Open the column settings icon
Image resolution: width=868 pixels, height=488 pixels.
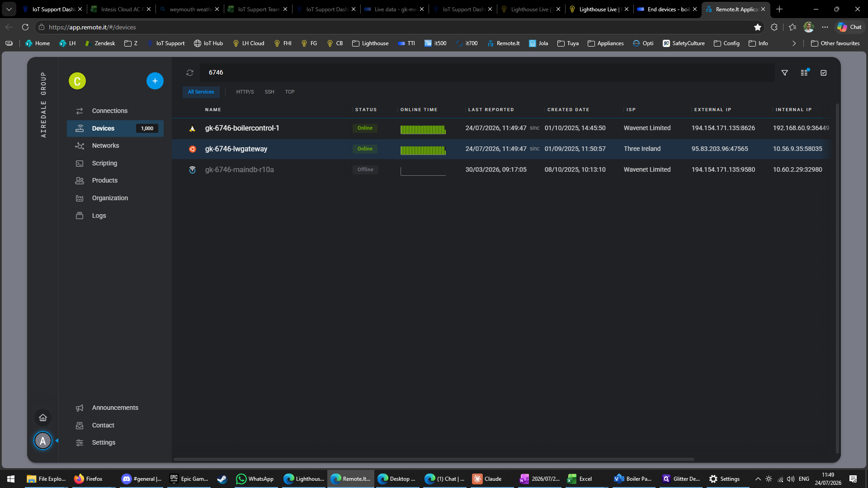pyautogui.click(x=804, y=73)
